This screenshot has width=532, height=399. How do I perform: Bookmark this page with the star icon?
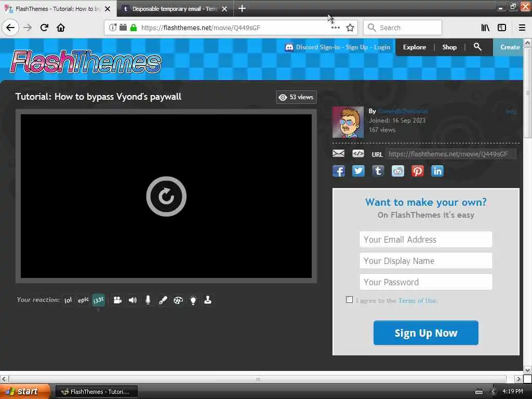[x=350, y=28]
